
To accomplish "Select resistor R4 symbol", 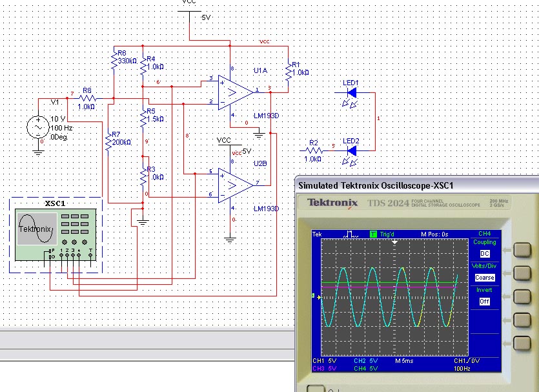I will (x=143, y=67).
